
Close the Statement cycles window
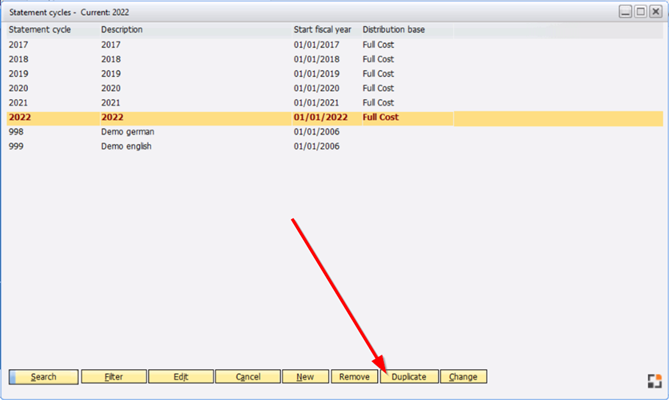[x=655, y=11]
